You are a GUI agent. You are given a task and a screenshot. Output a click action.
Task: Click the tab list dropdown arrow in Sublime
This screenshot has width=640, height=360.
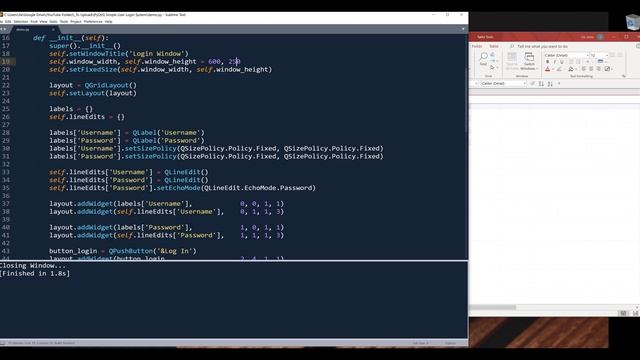tap(463, 29)
